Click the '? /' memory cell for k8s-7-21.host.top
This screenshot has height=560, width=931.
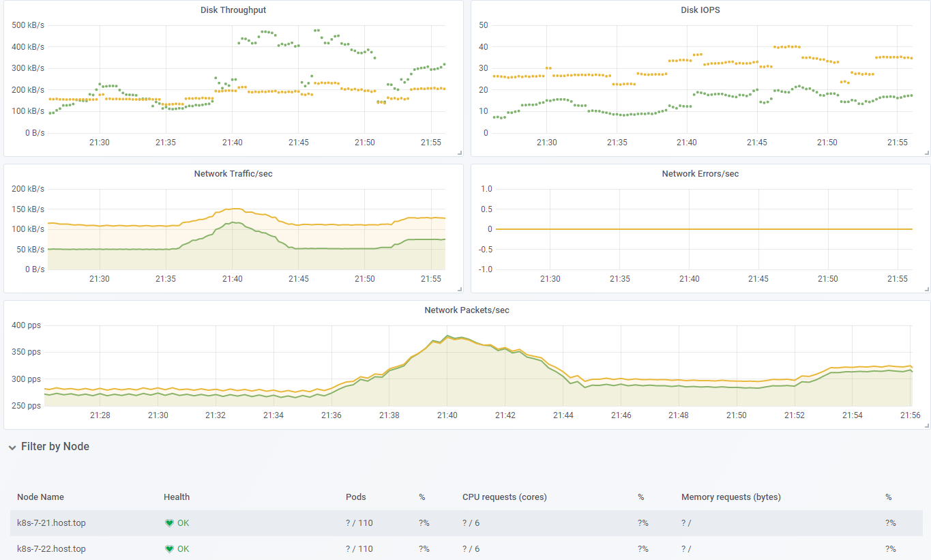click(686, 523)
